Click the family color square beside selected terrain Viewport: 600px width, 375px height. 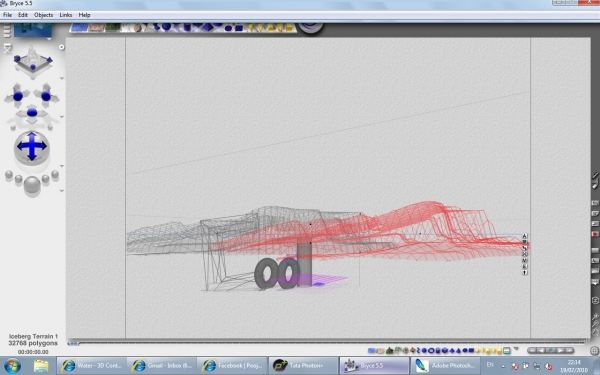point(525,242)
